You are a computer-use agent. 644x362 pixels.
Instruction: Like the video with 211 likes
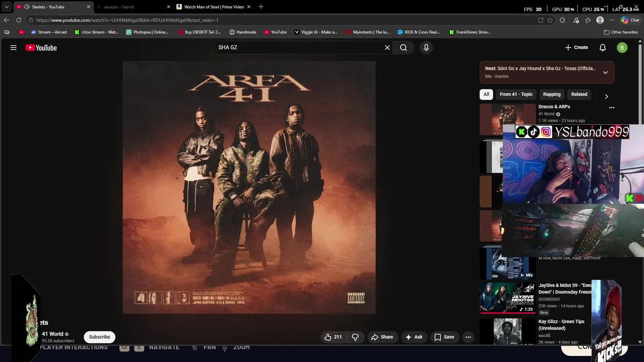(334, 337)
